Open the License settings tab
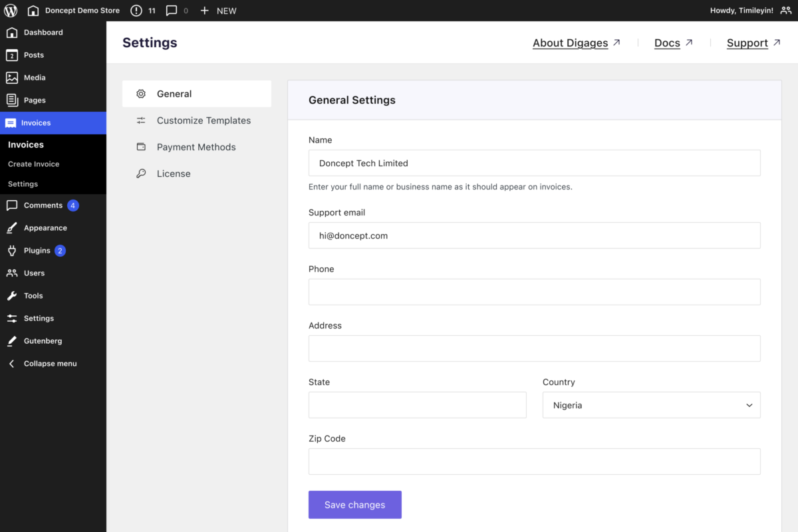 point(174,174)
